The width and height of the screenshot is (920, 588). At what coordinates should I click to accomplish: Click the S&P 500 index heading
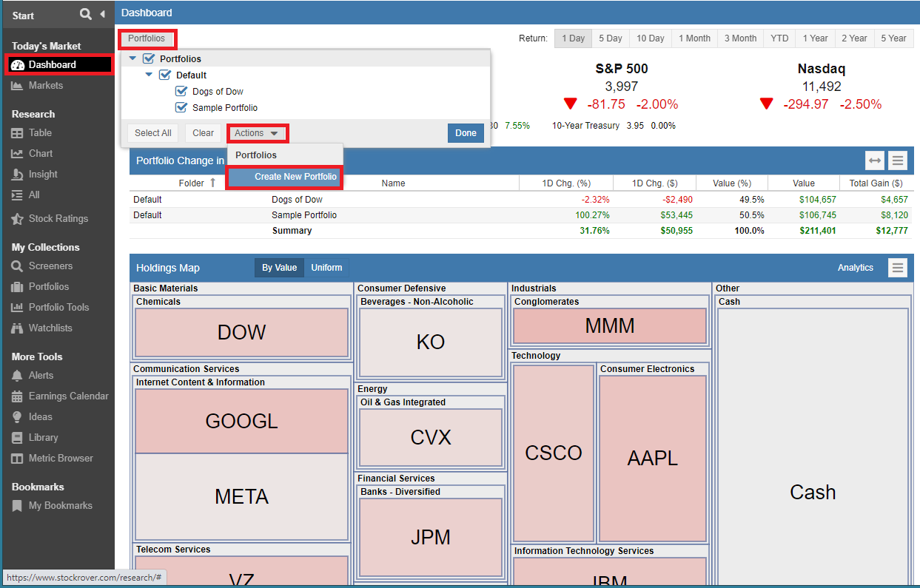622,69
